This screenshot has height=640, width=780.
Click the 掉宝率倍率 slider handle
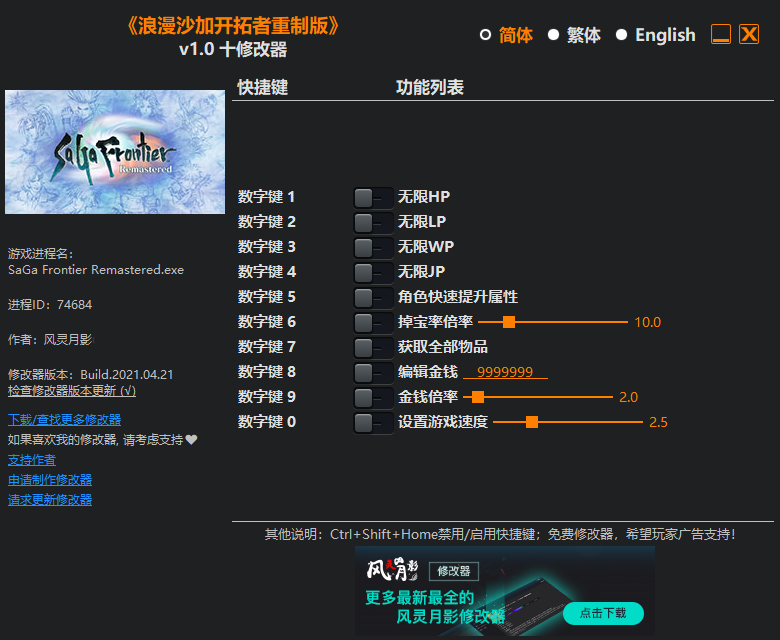[x=509, y=322]
